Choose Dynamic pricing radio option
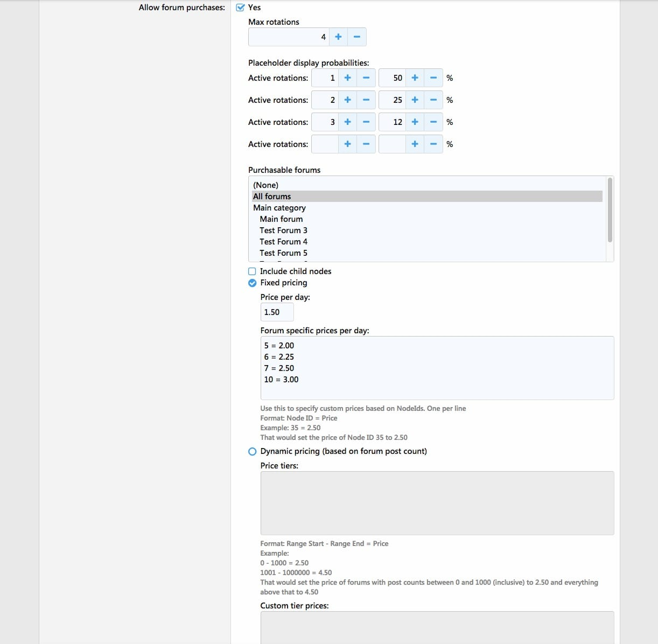Viewport: 658px width, 644px height. tap(252, 452)
